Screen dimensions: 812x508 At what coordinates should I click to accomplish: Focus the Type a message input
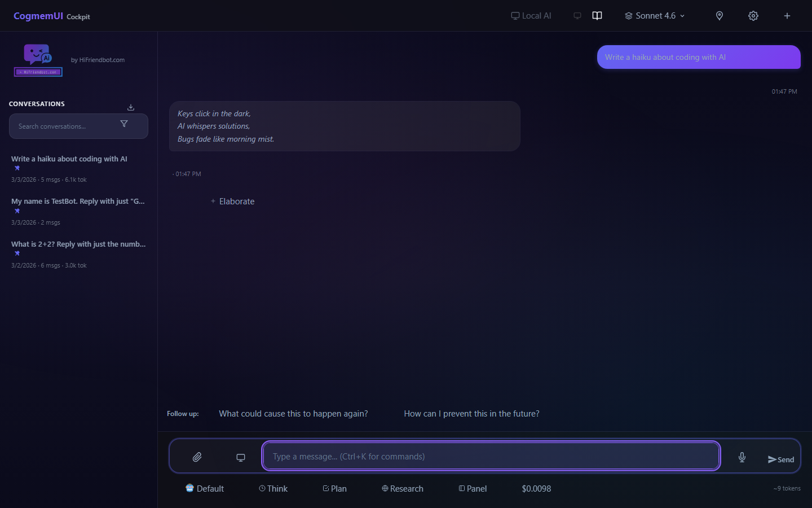(x=491, y=456)
